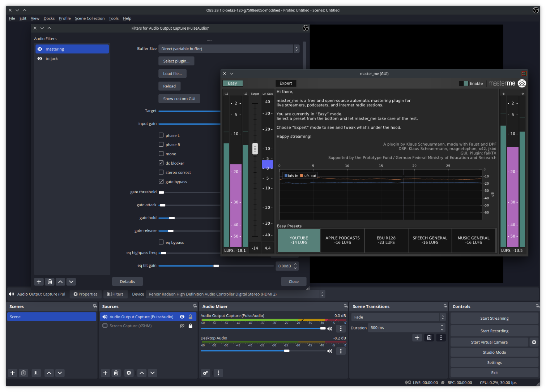Viewport: 546px width, 392px height.
Task: Uncheck the dc blocker option
Action: [x=161, y=163]
